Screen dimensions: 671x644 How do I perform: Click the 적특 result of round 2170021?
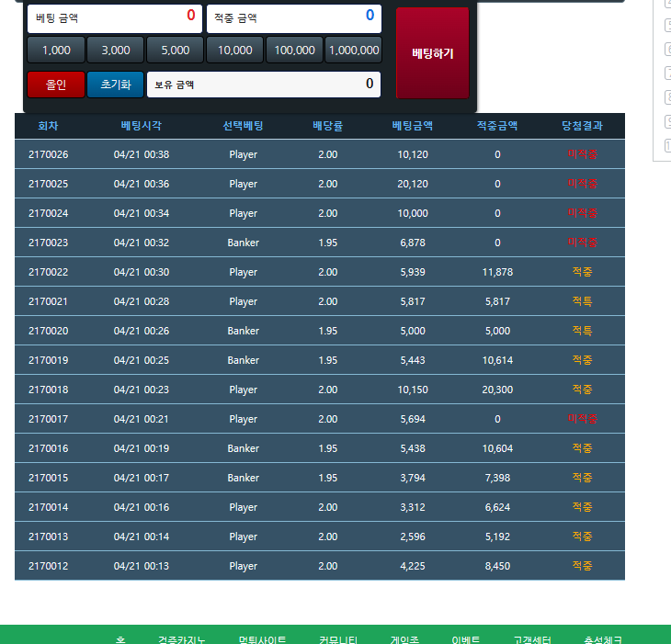[x=582, y=301]
